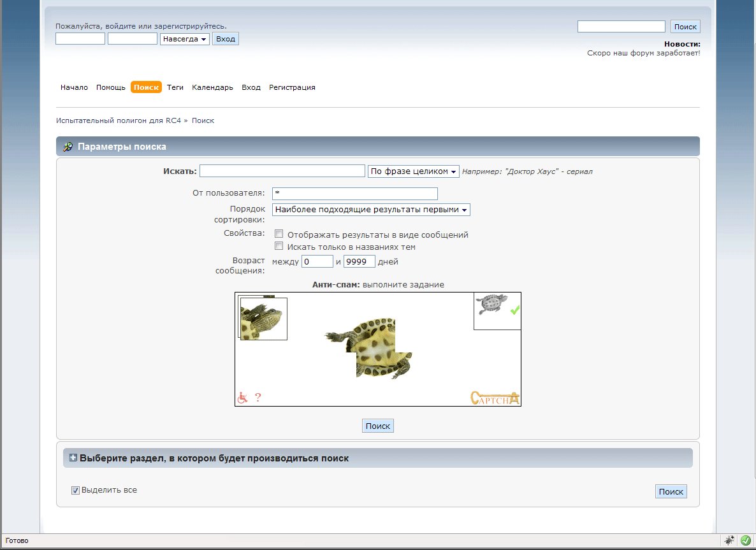Click the plus icon beside 'Выберите раздел'
756x550 pixels.
(73, 458)
